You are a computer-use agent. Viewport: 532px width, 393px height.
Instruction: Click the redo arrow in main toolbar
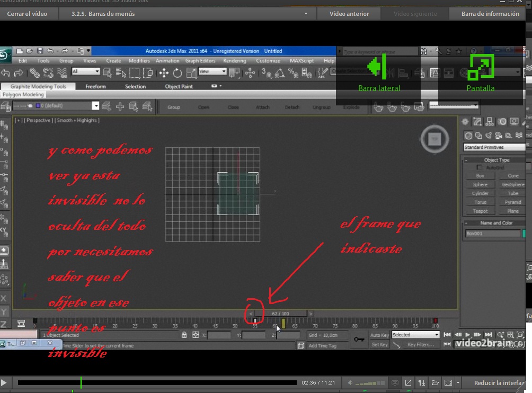[19, 73]
